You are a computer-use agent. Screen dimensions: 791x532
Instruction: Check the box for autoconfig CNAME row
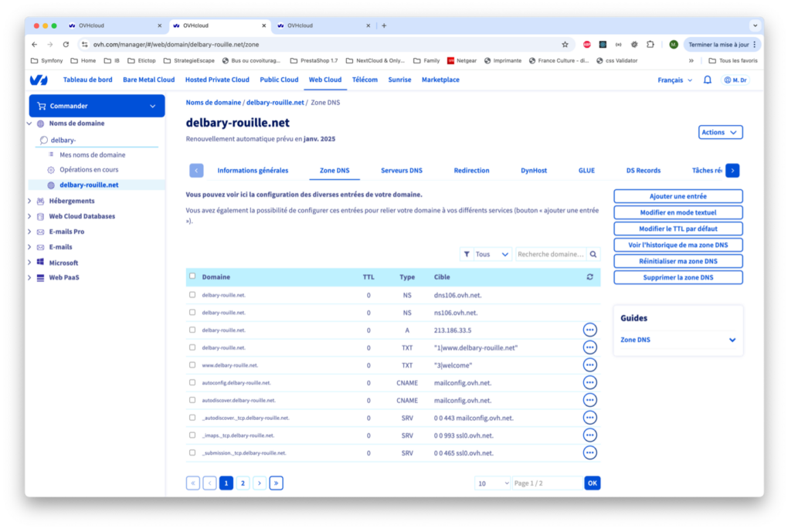[x=192, y=383]
